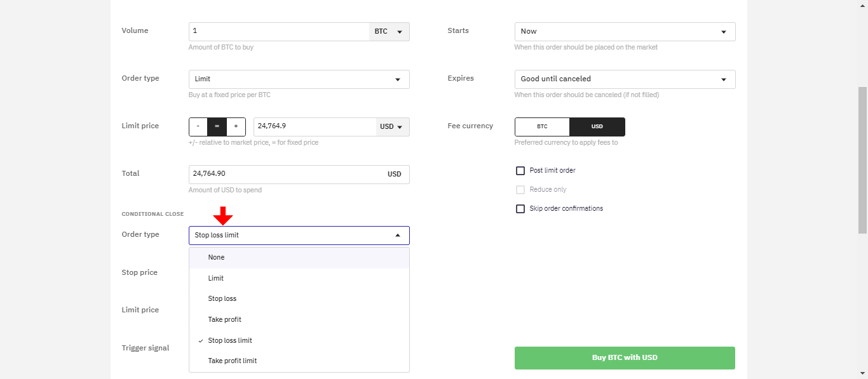Enable the Post limit order checkbox
The image size is (868, 379).
click(520, 171)
